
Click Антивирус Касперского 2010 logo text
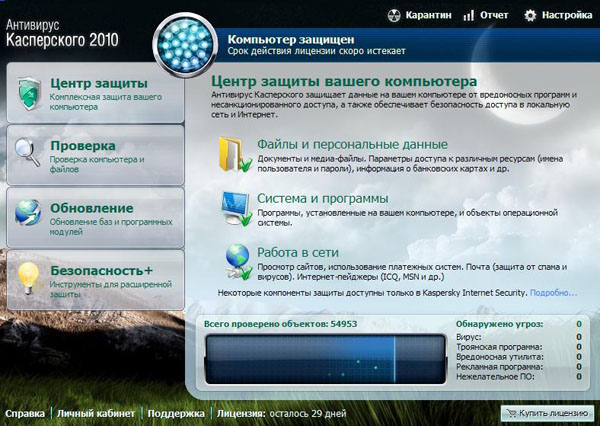[x=62, y=34]
